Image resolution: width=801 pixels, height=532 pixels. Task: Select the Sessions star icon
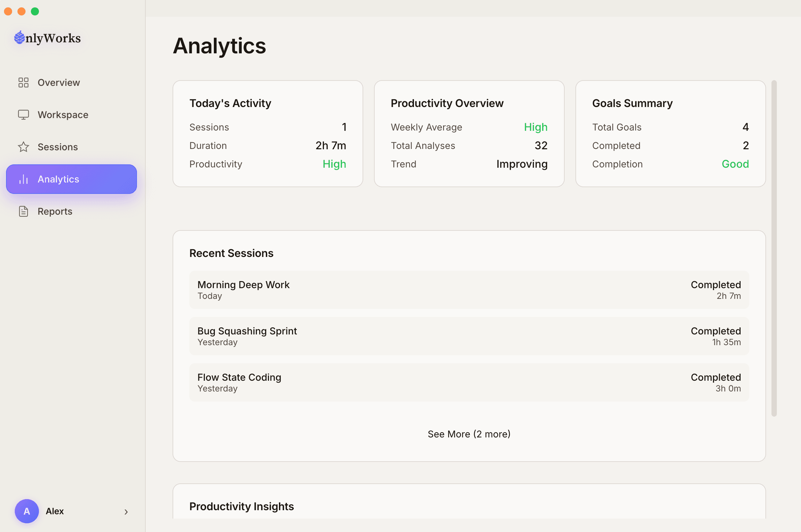pos(23,147)
